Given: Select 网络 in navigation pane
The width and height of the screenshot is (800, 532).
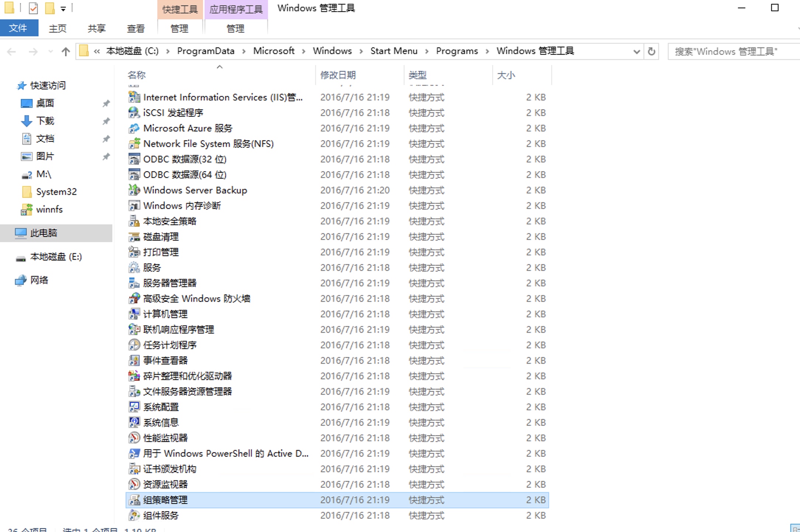Looking at the screenshot, I should pyautogui.click(x=39, y=280).
